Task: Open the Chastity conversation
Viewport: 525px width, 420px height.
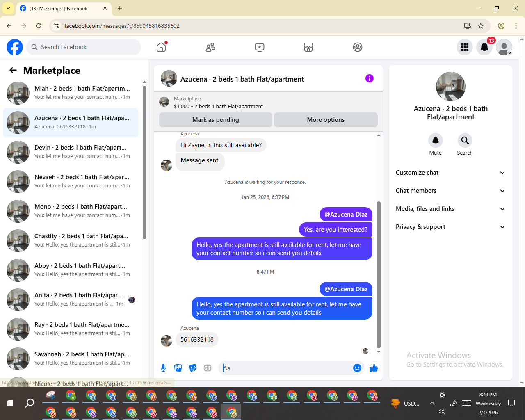Action: 71,241
